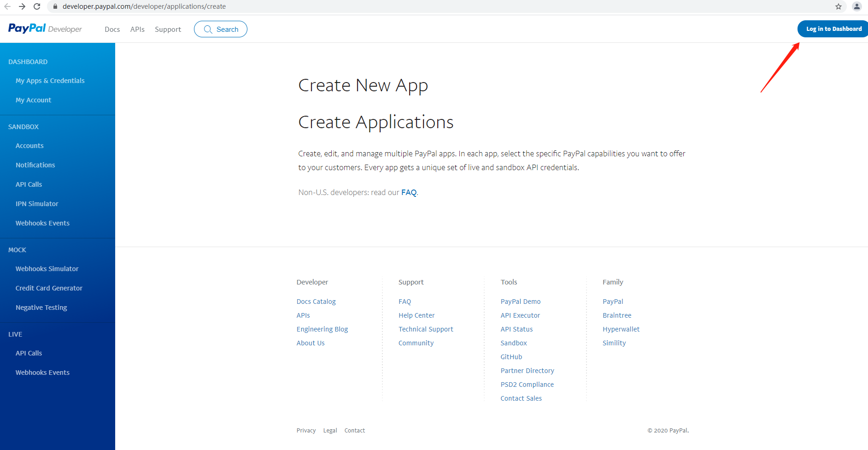Click About Us footer link

pyautogui.click(x=311, y=343)
